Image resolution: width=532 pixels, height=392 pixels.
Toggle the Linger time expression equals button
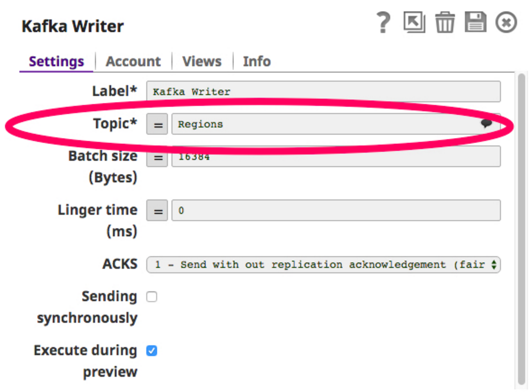coord(157,210)
